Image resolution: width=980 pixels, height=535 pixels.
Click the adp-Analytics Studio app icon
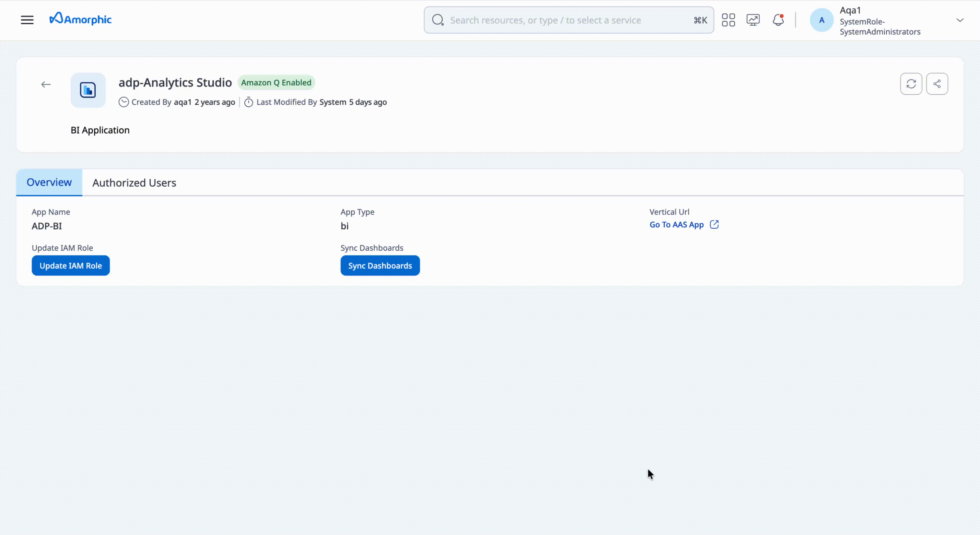(x=88, y=90)
